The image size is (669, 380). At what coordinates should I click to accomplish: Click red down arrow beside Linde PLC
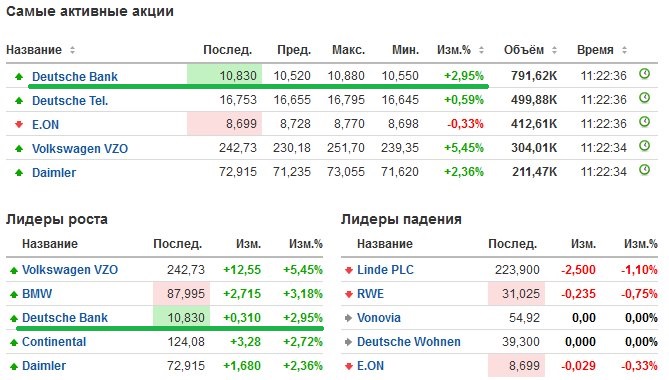coord(349,270)
